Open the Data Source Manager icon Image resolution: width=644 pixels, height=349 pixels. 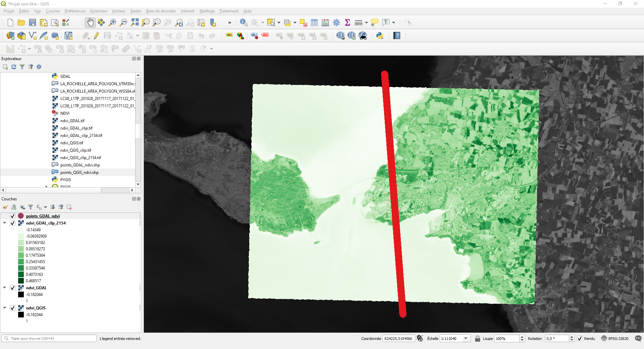(x=10, y=36)
